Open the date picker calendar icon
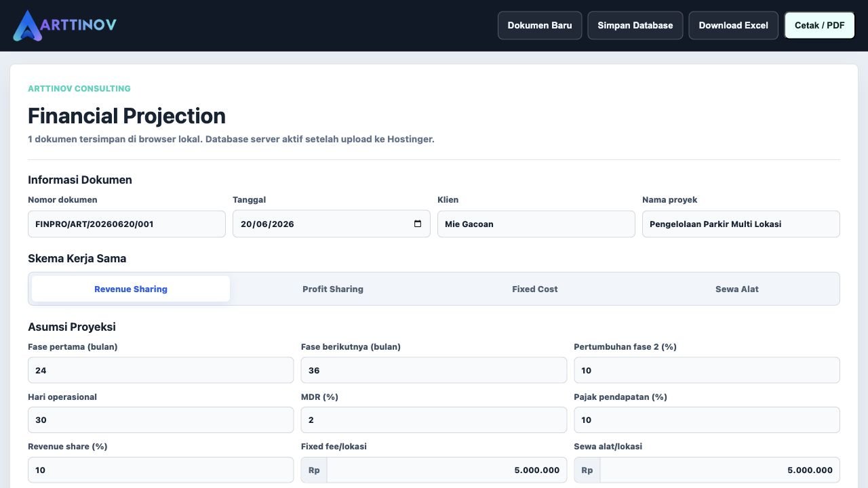 pyautogui.click(x=418, y=224)
